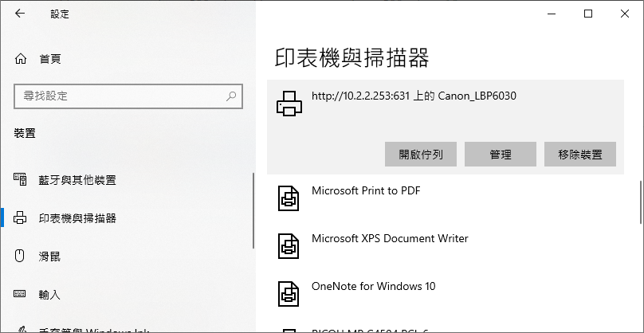The width and height of the screenshot is (644, 333).
Task: Click the Mouse (滑鼠) icon
Action: point(21,257)
